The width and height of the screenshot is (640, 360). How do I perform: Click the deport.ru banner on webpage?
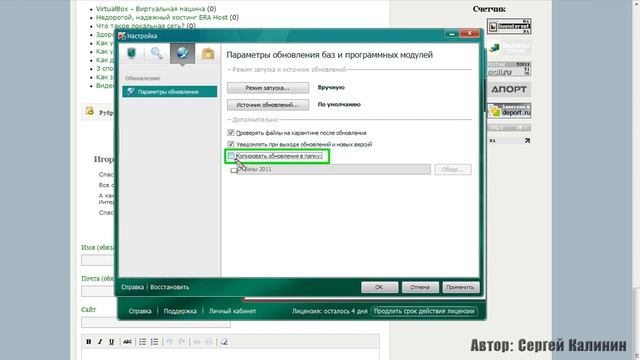[509, 111]
